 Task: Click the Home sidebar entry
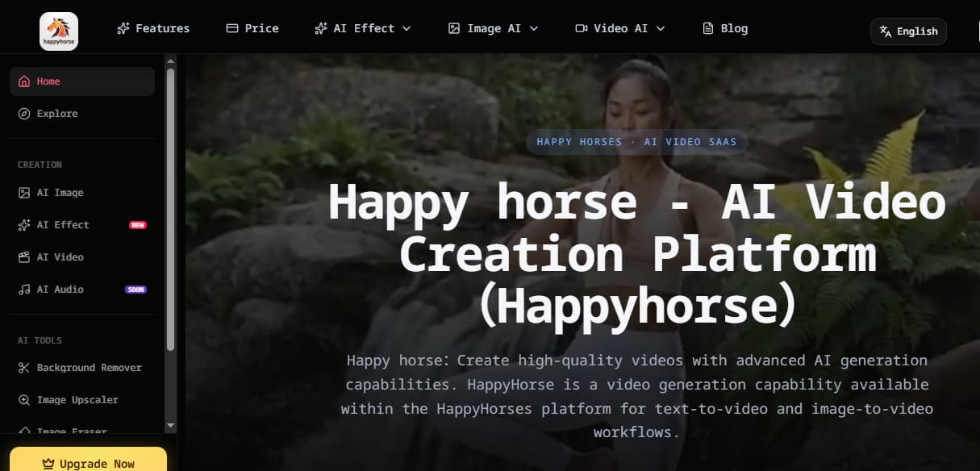coord(48,81)
